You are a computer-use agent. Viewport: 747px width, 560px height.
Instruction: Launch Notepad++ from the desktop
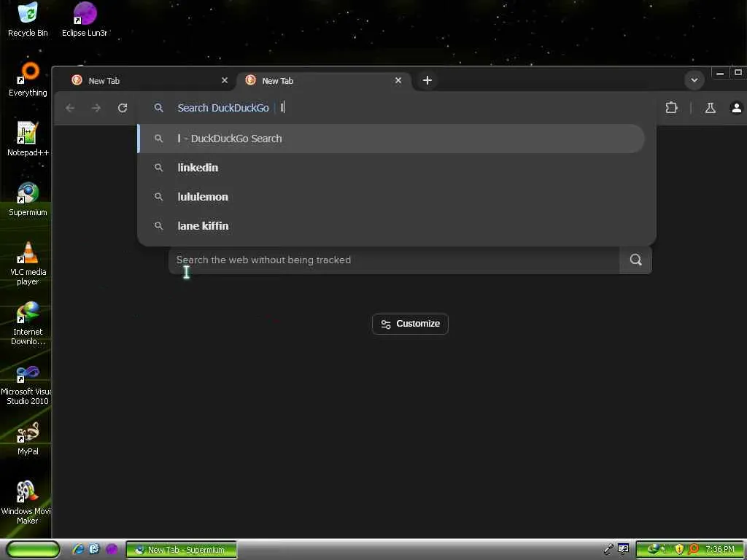(28, 139)
